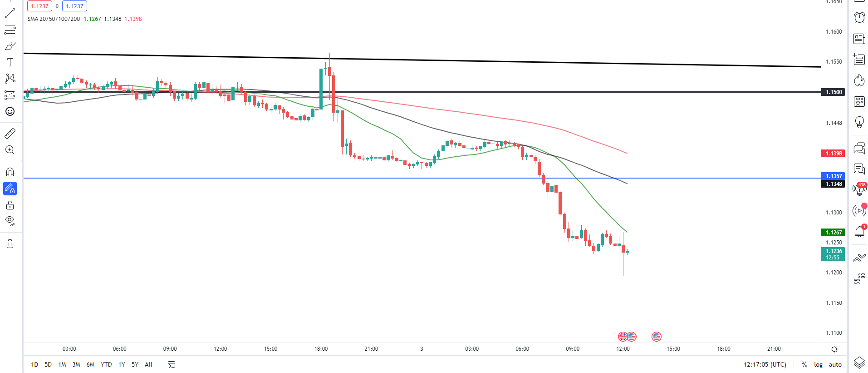
Task: Open timezone menu at 12:17:05 (UTC)
Action: pos(765,364)
